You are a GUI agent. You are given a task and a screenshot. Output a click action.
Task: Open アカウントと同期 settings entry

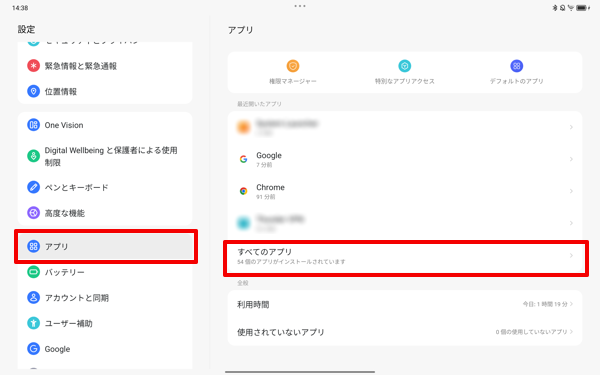(105, 298)
